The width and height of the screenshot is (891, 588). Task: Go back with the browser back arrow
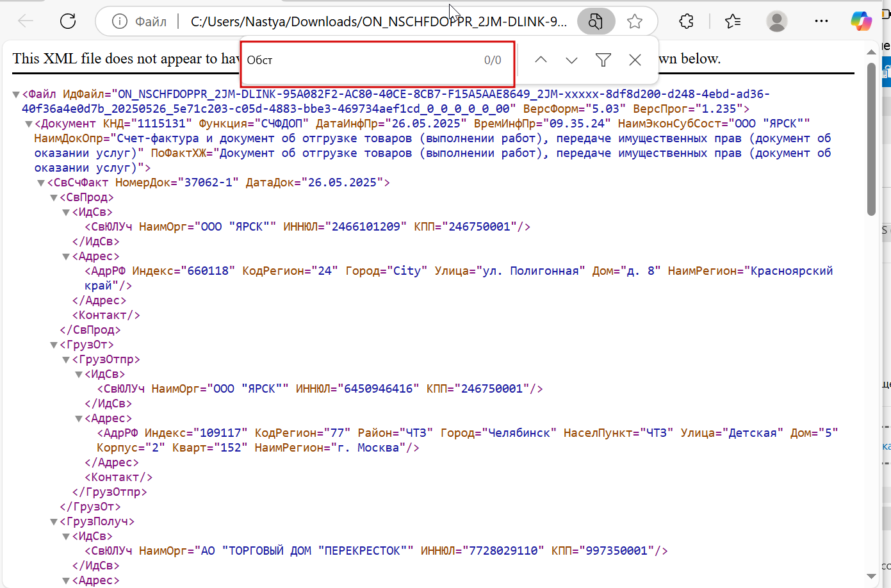coord(26,21)
